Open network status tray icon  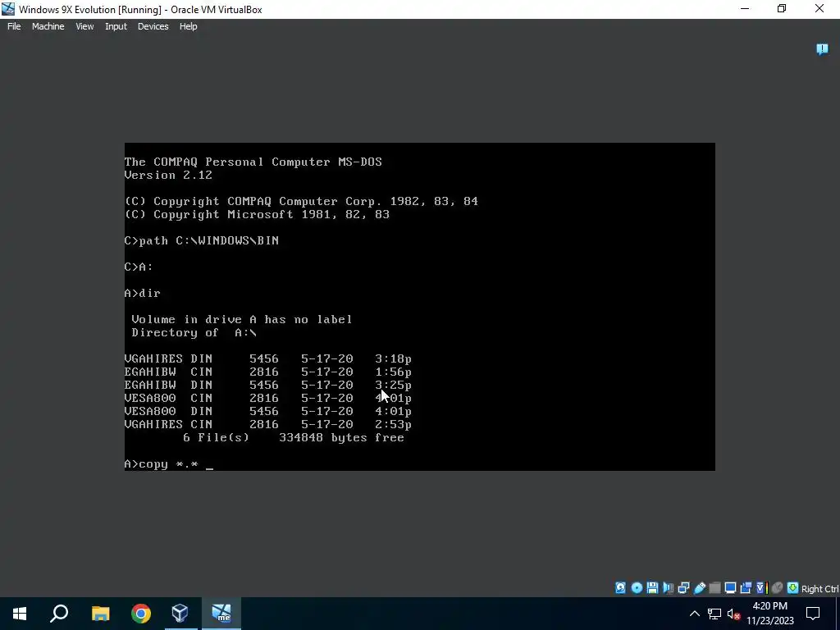[x=714, y=614]
